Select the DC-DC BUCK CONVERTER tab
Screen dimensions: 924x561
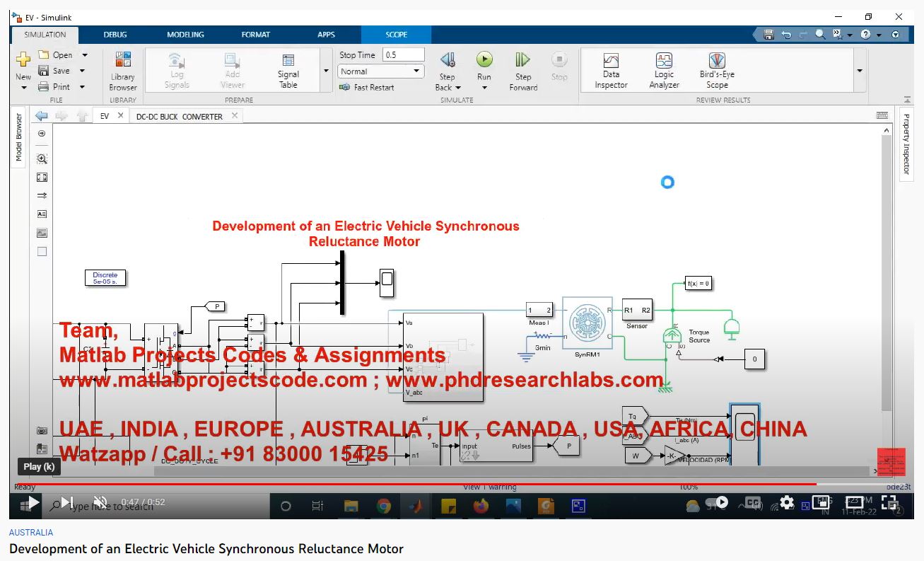point(180,117)
